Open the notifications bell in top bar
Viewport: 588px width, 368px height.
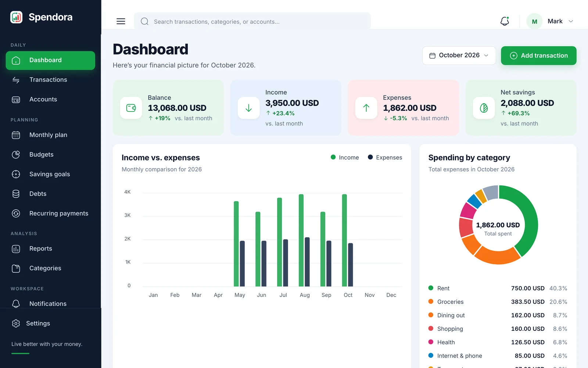[505, 21]
